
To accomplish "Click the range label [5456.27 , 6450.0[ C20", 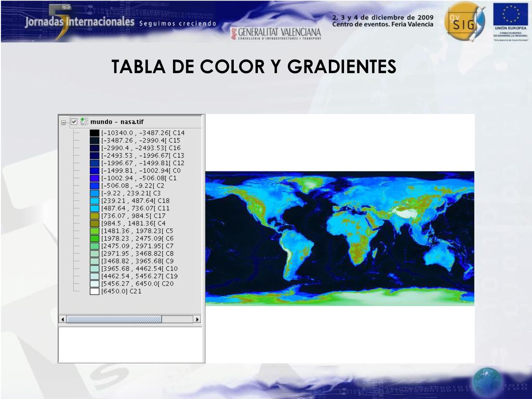I will (x=137, y=284).
